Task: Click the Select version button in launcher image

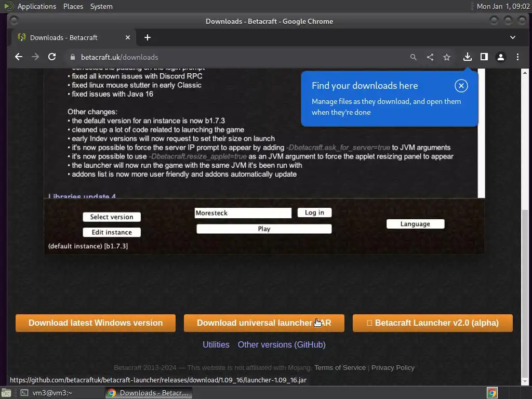Action: 112,217
